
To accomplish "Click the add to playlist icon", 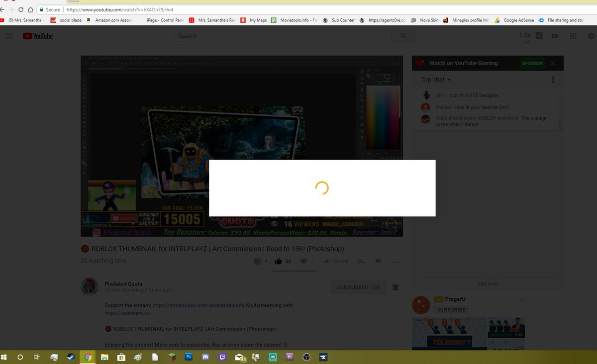I will tap(362, 262).
